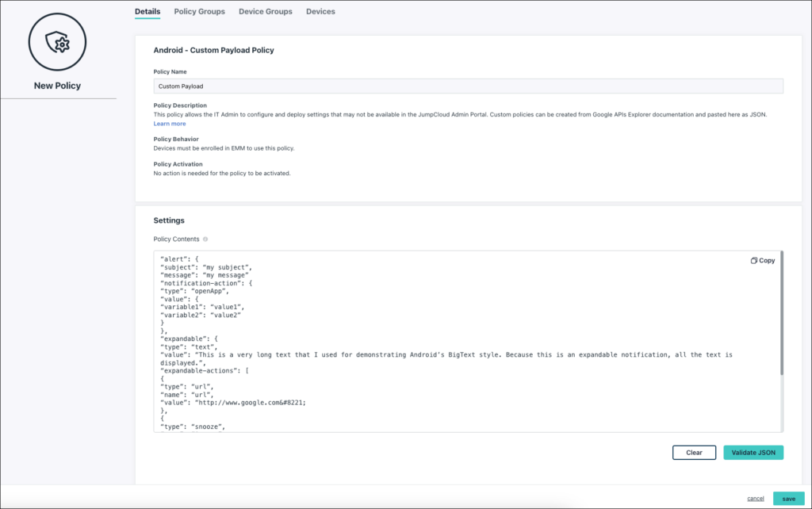
Task: Click the New Policy shield icon
Action: 58,41
